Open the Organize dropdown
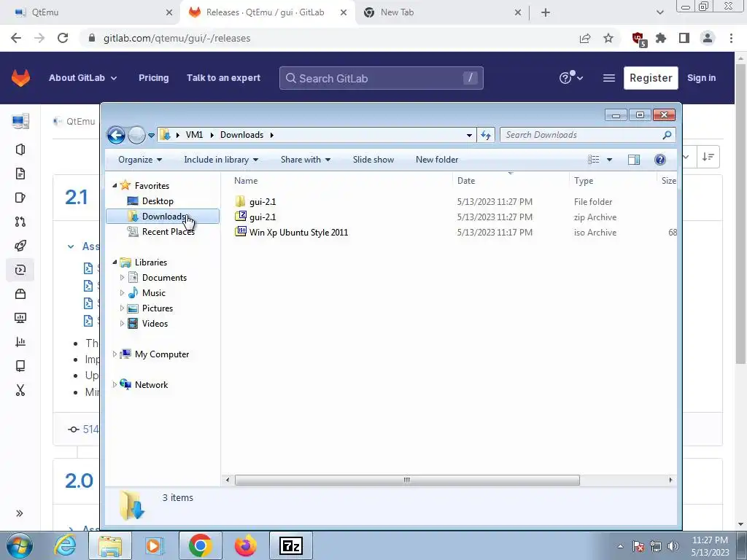Viewport: 747px width, 560px height. [140, 160]
